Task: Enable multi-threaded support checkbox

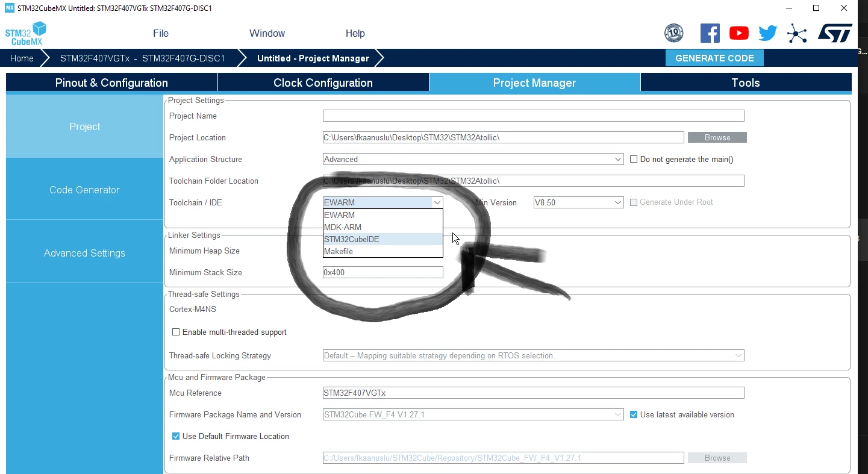Action: tap(176, 332)
